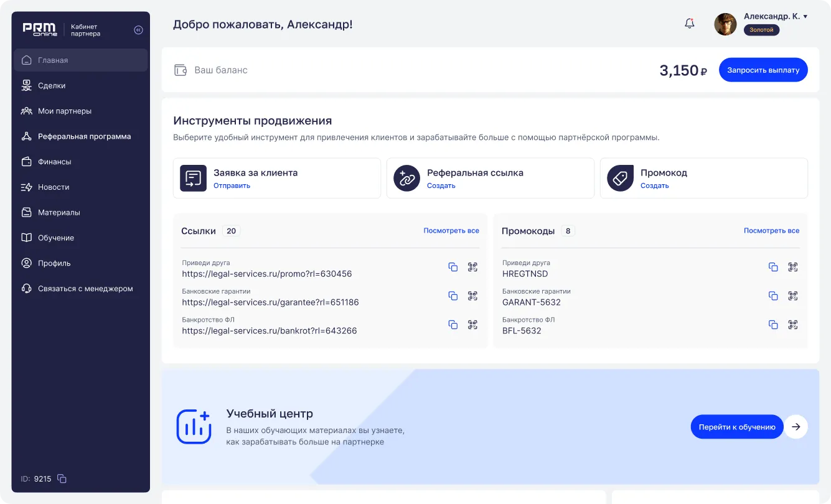Image resolution: width=831 pixels, height=504 pixels.
Task: Show QR code for BFL-5632
Action: [792, 324]
